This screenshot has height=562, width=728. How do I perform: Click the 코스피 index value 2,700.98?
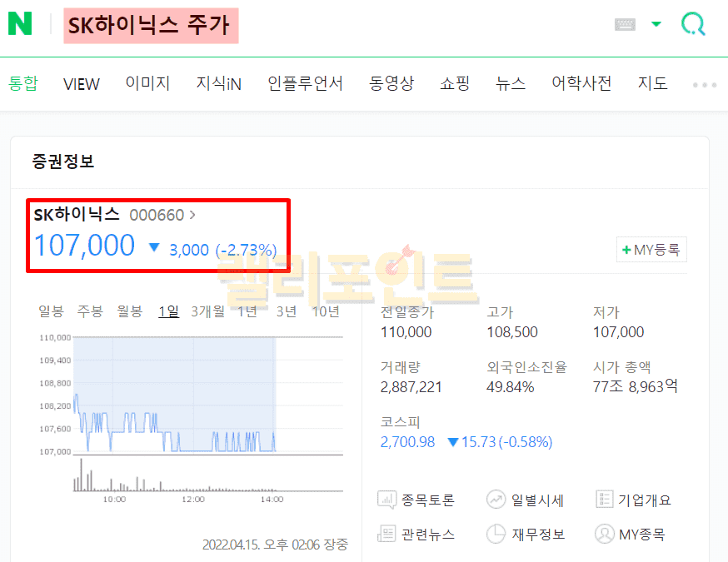click(x=407, y=442)
